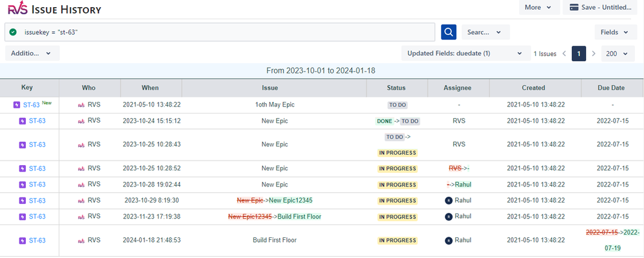Click struck-through 2022-07-15 due date
The image size is (644, 258).
[x=601, y=232]
